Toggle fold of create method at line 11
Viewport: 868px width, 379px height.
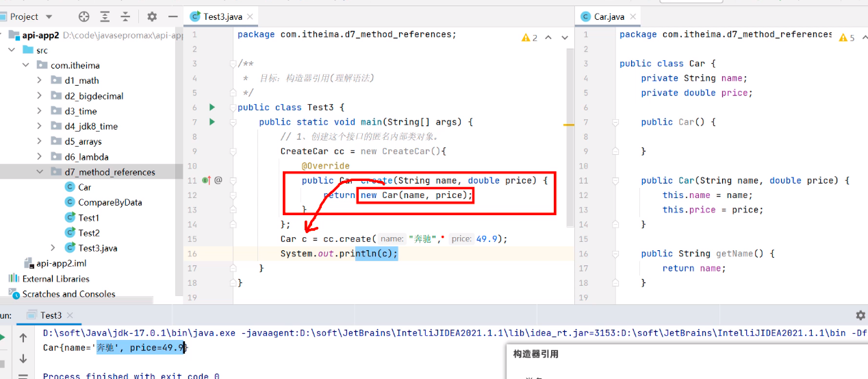pyautogui.click(x=234, y=180)
